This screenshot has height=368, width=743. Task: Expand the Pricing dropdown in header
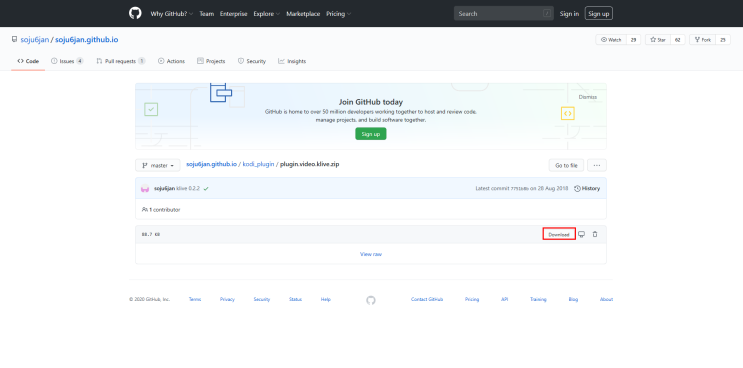click(x=338, y=14)
